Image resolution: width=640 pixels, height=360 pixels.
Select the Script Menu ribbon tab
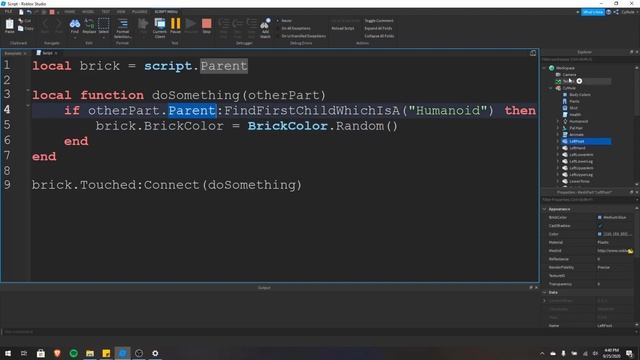[166, 12]
